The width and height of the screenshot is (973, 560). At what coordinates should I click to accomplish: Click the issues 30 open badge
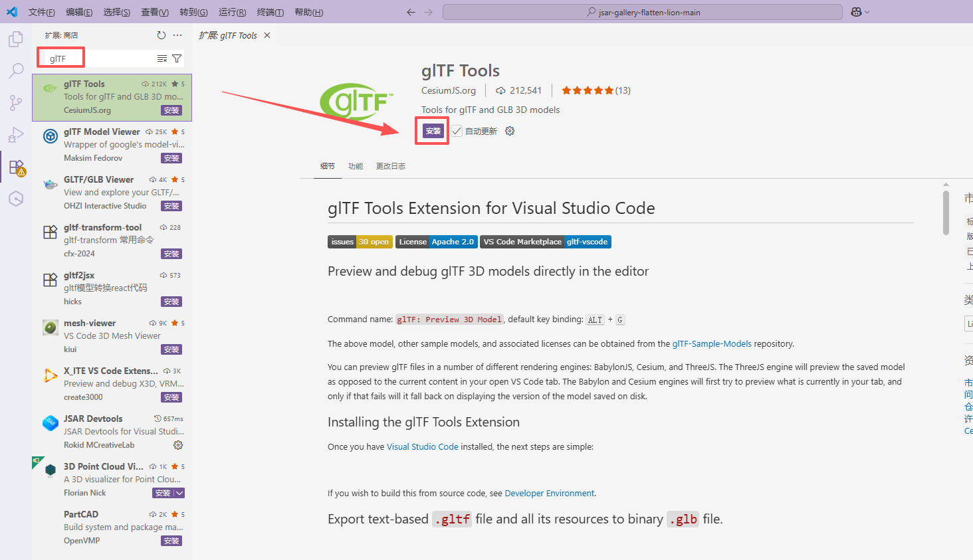[x=360, y=242]
